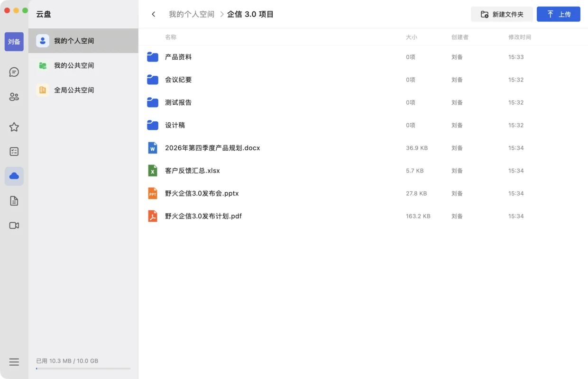This screenshot has width=588, height=379.
Task: Open the documents icon in sidebar
Action: 14,201
